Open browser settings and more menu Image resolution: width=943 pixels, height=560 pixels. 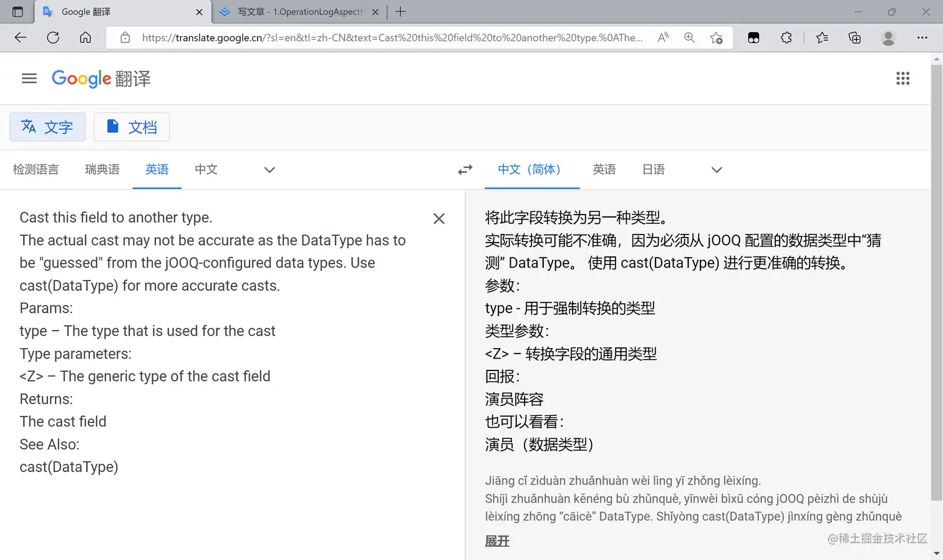922,37
